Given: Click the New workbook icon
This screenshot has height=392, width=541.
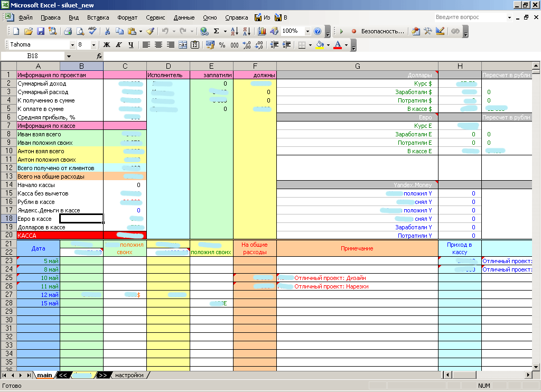Looking at the screenshot, I should point(16,31).
